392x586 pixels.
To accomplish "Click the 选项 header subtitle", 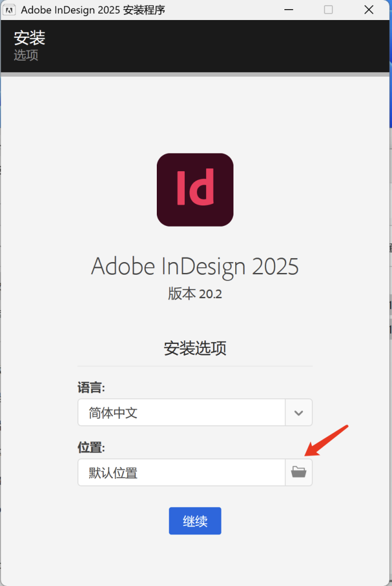I will tap(26, 56).
